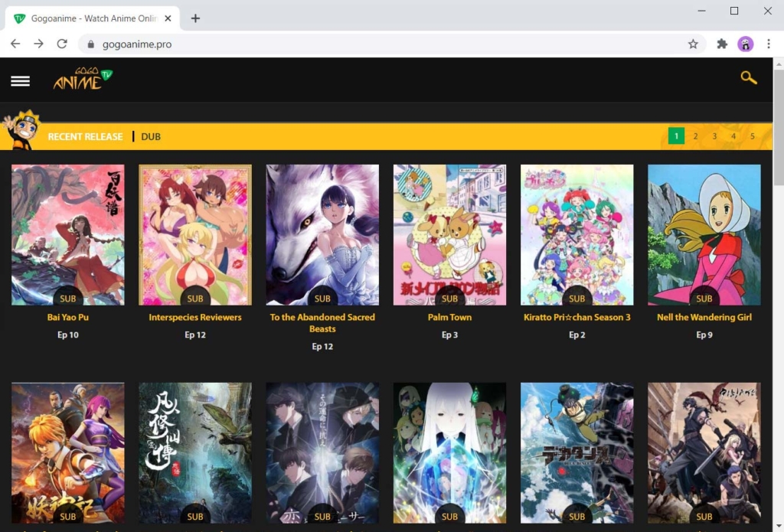784x532 pixels.
Task: Go to page 3 of recent releases
Action: pos(714,136)
